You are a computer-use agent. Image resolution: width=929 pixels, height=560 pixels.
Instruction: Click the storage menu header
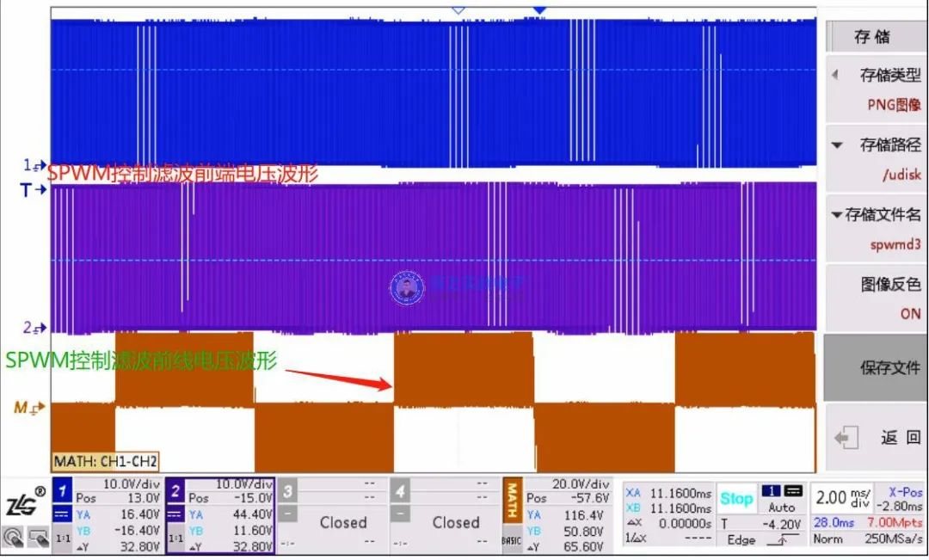tap(876, 37)
